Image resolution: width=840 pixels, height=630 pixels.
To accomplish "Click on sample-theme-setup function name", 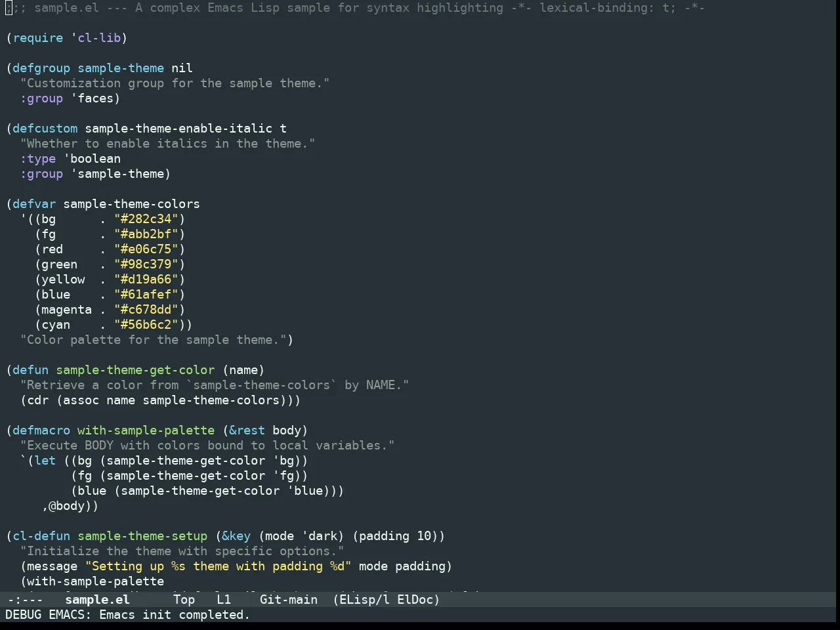I will pos(142,536).
